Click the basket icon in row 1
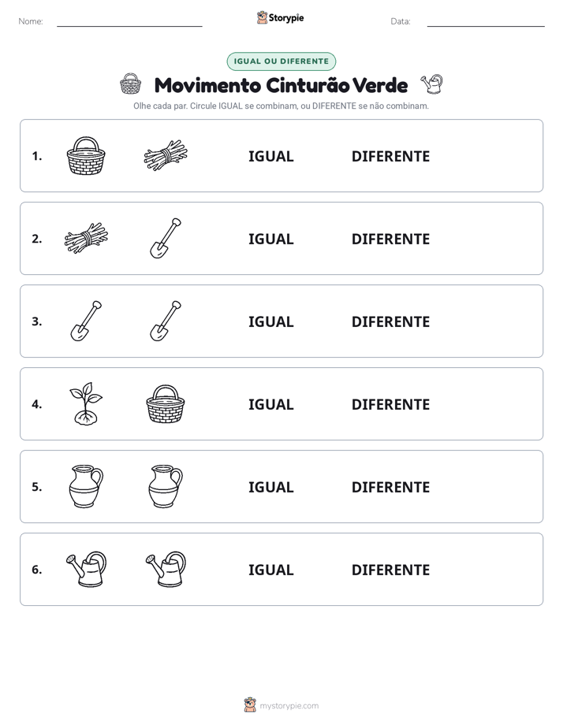Image resolution: width=563 pixels, height=728 pixels. (86, 155)
